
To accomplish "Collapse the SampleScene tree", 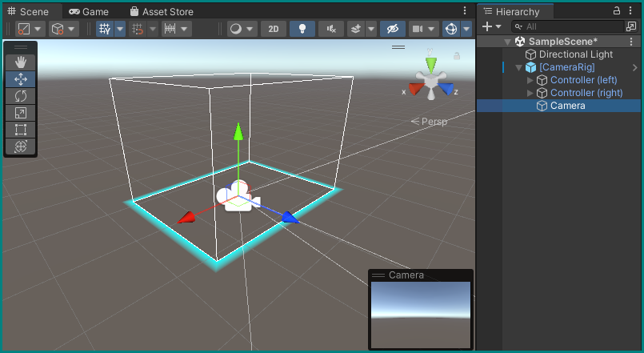I will 507,42.
